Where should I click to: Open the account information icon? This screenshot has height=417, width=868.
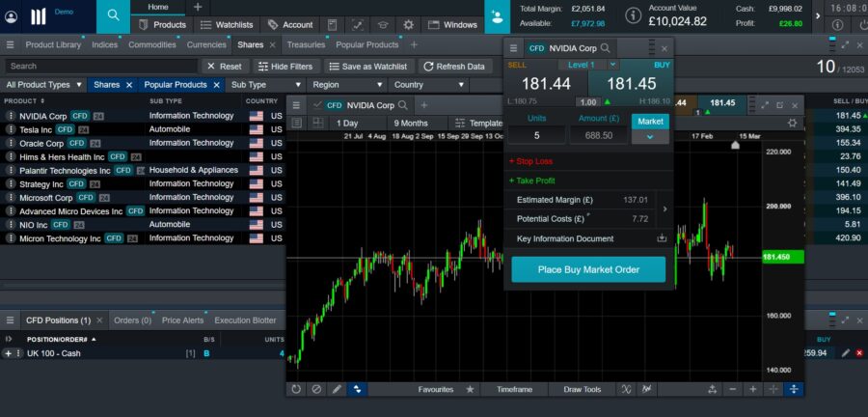point(633,15)
